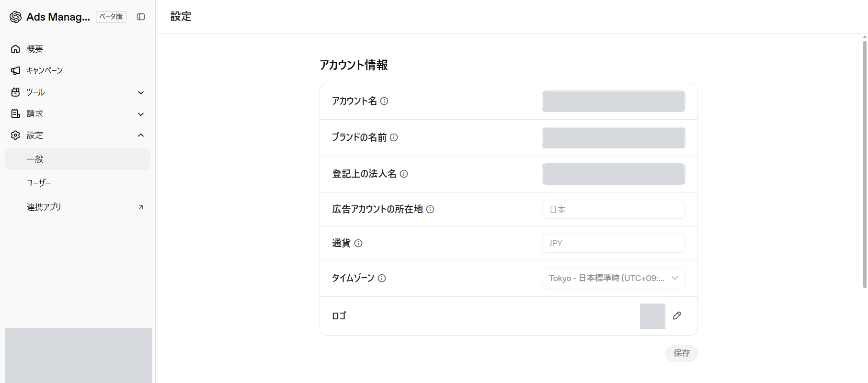Edit the logo with the pencil icon
This screenshot has height=383, width=868.
pos(677,315)
